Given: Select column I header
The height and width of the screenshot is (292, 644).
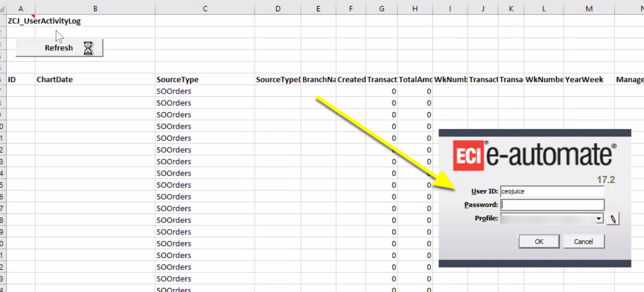Looking at the screenshot, I should click(450, 8).
